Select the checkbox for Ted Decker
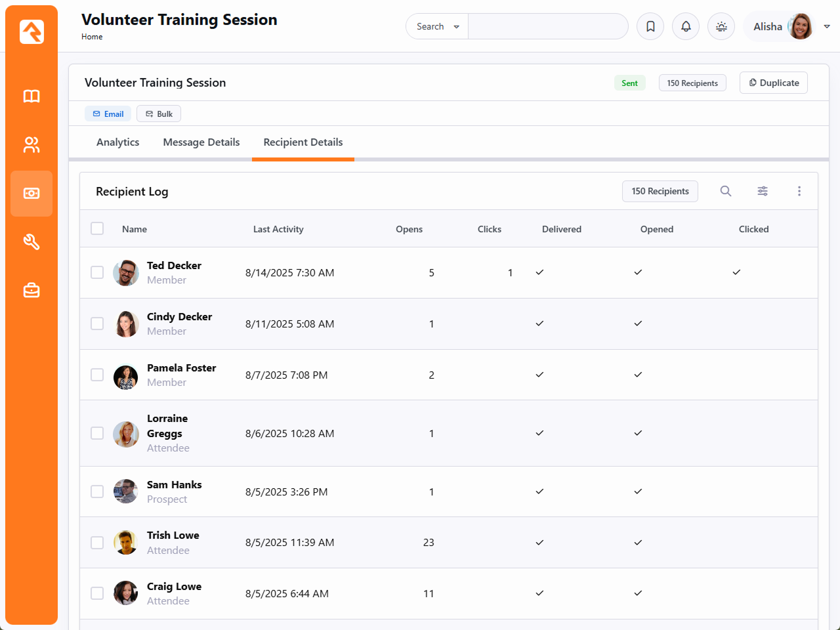The width and height of the screenshot is (840, 630). (97, 272)
